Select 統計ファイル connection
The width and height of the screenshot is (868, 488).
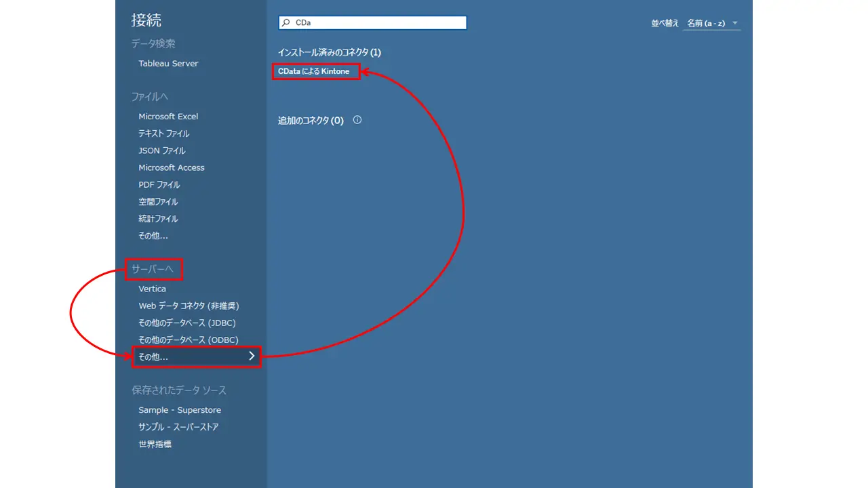(x=158, y=218)
